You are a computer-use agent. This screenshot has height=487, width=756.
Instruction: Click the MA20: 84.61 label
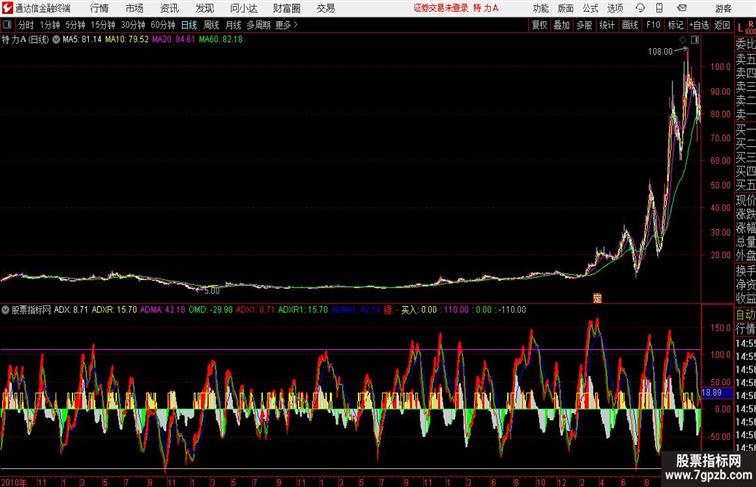coord(173,40)
